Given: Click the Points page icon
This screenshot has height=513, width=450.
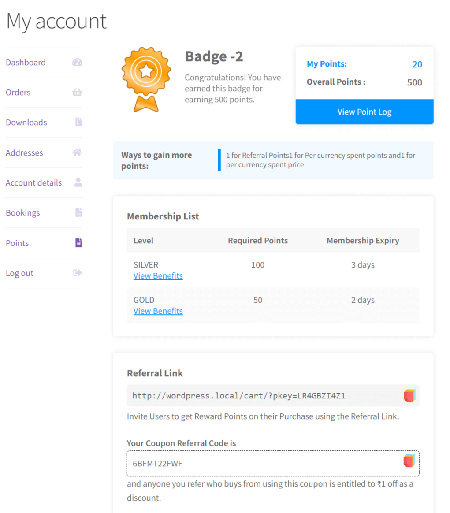Looking at the screenshot, I should (78, 242).
